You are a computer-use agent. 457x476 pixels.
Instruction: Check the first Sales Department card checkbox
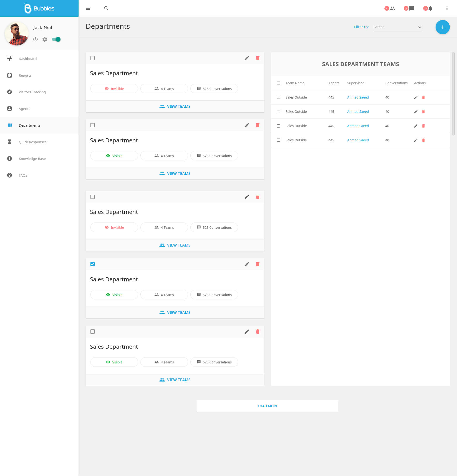click(x=93, y=58)
